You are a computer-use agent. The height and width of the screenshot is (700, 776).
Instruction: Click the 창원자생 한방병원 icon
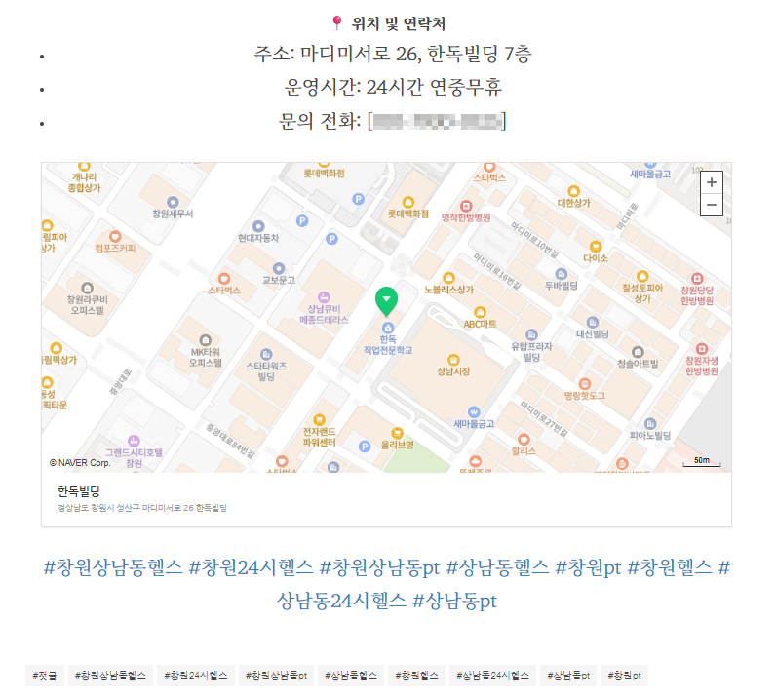pyautogui.click(x=701, y=348)
